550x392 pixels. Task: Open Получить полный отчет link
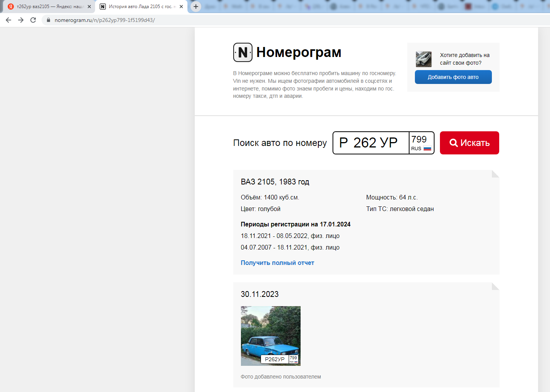coord(278,263)
